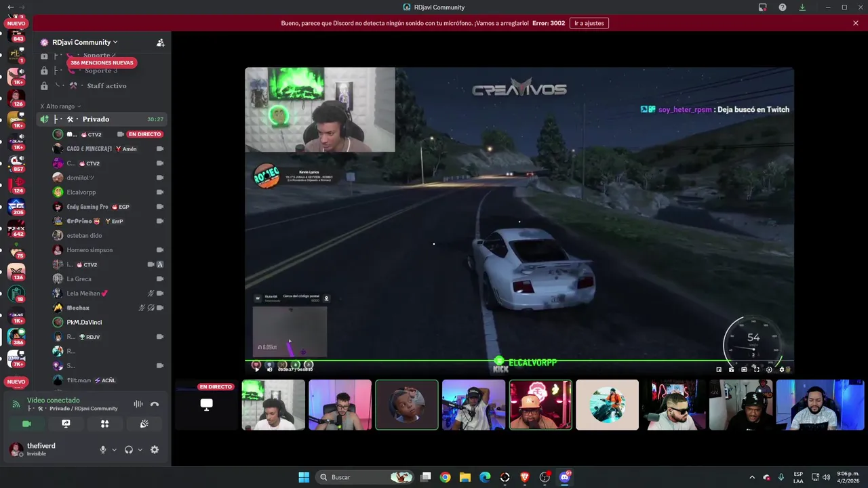Viewport: 868px width, 488px height.
Task: Open the server with the 7K+ badge
Action: 16,357
